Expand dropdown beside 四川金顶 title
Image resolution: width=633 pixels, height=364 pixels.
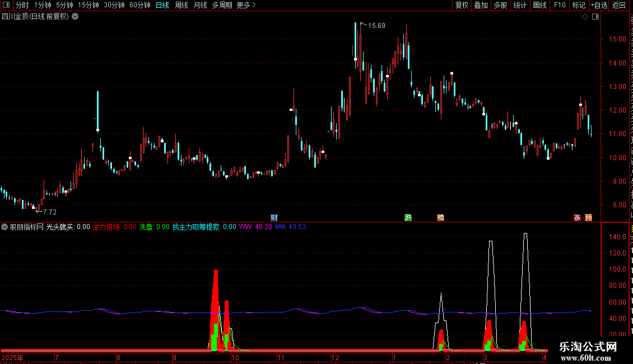pyautogui.click(x=75, y=17)
